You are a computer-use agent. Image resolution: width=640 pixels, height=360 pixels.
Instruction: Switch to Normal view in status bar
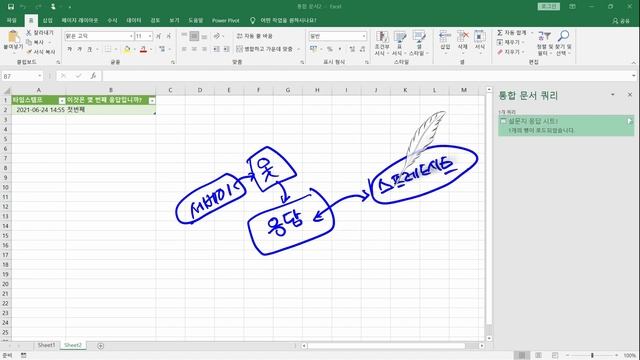coord(522,356)
